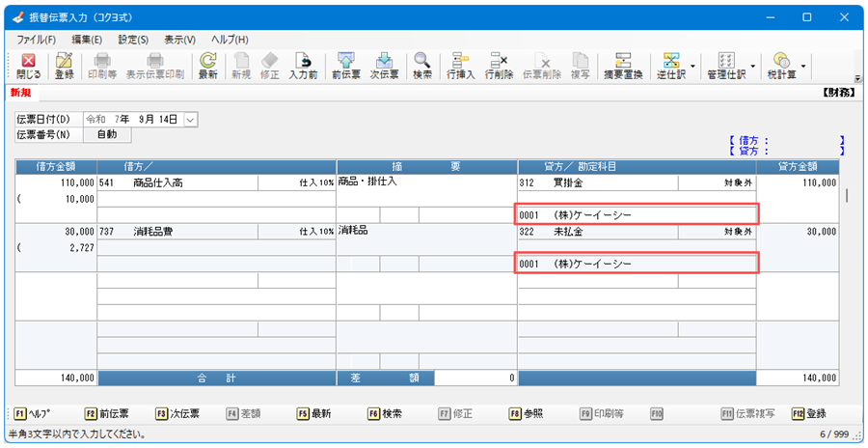Click the 閉じる (close) toolbar icon
The height and width of the screenshot is (448, 868).
coord(29,66)
